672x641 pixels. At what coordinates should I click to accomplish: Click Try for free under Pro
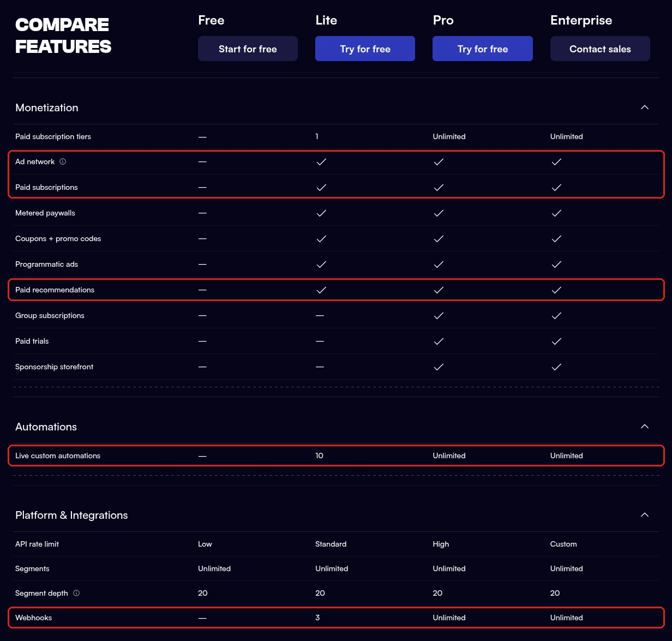pyautogui.click(x=483, y=49)
